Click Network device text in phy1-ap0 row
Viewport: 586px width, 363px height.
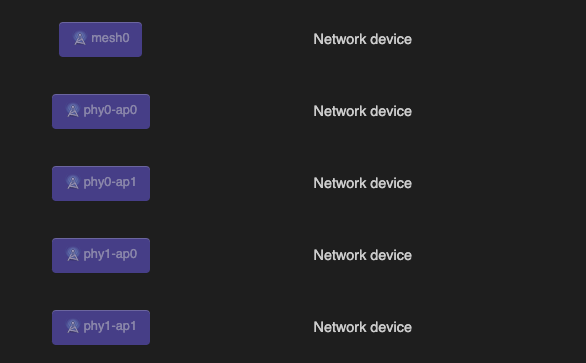363,255
